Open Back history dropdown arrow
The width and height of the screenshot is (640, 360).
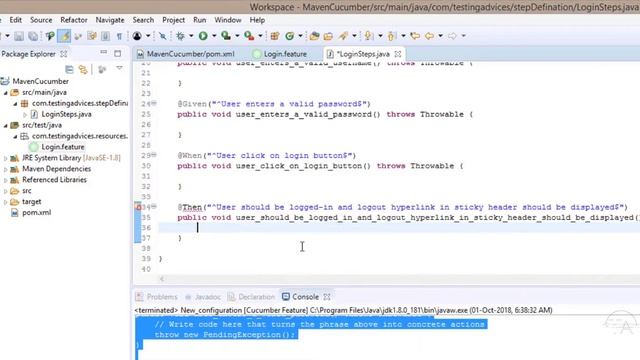(440, 36)
